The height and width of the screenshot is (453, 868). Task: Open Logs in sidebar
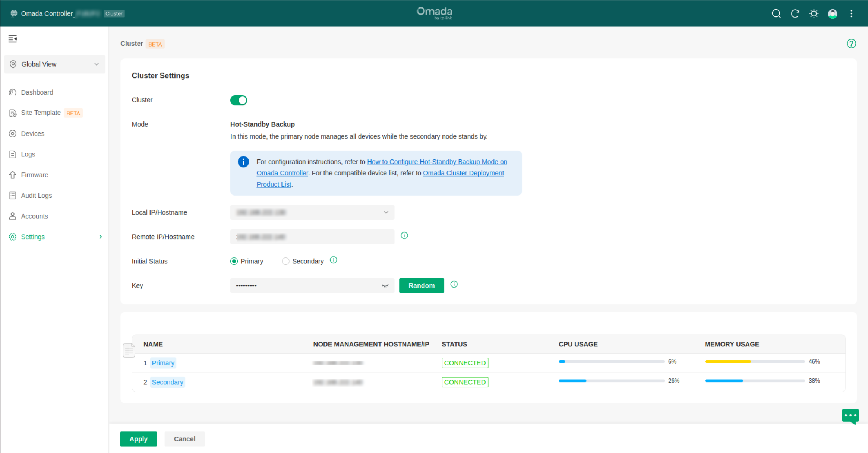(x=28, y=154)
